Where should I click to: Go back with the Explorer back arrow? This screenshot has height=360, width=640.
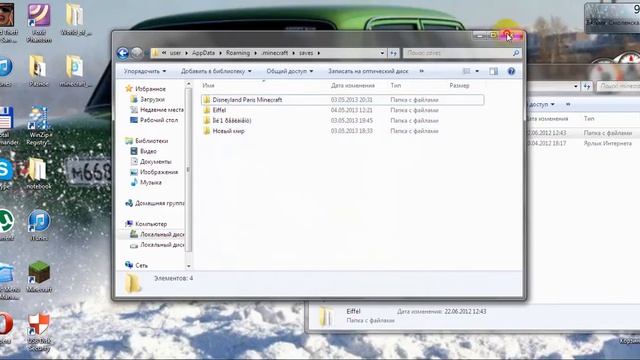[122, 53]
